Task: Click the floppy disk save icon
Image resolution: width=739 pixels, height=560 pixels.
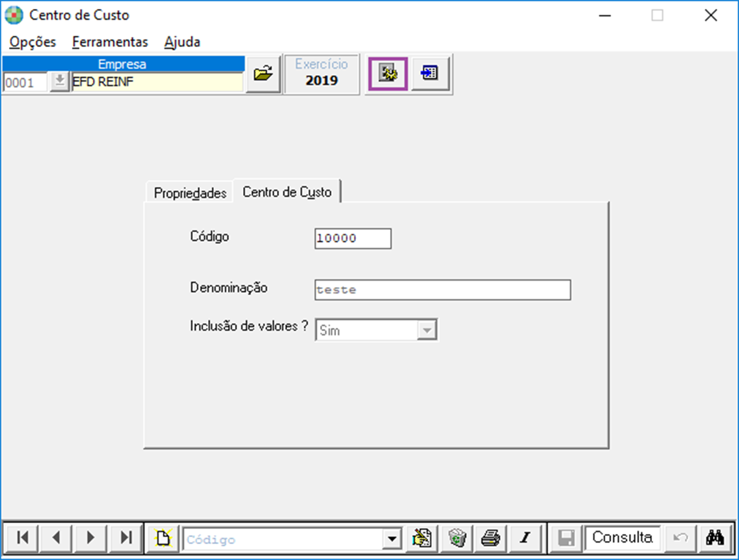Action: click(566, 538)
